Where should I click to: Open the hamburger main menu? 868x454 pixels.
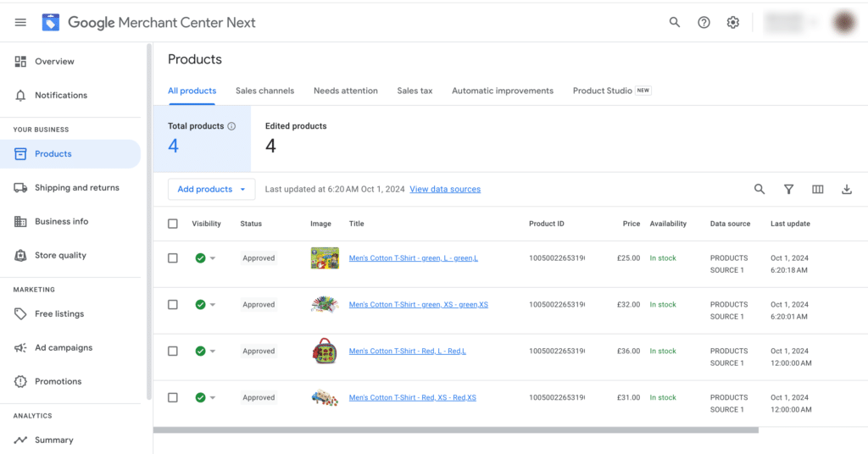(20, 23)
